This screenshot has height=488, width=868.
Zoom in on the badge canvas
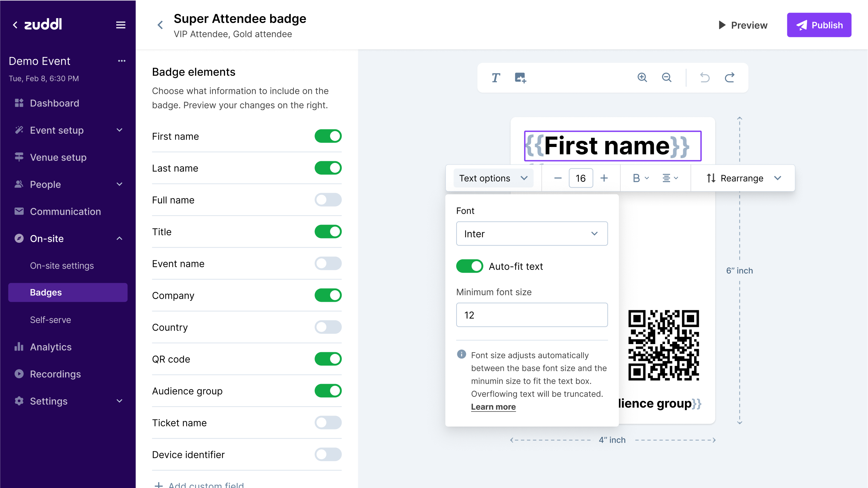click(642, 78)
